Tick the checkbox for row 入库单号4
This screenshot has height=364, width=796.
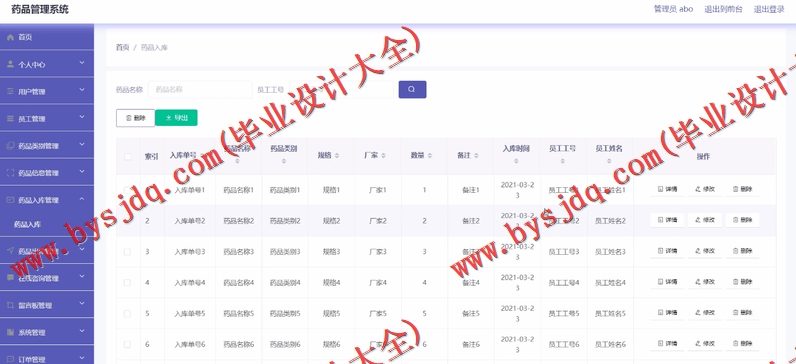coord(127,283)
